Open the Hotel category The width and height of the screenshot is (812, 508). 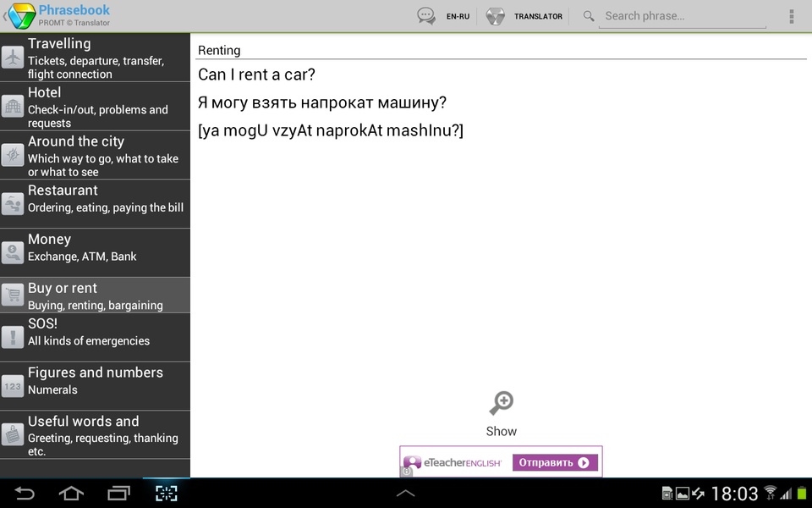tap(96, 107)
